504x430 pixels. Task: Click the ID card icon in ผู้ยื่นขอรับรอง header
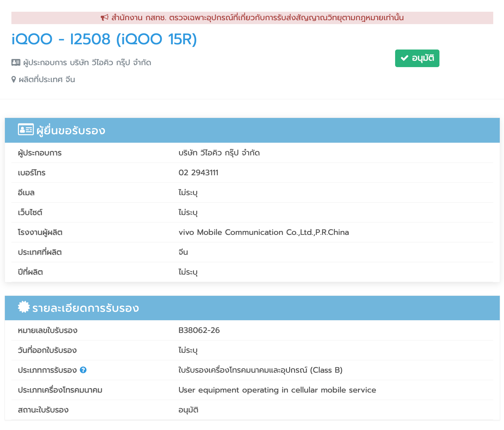[x=25, y=130]
